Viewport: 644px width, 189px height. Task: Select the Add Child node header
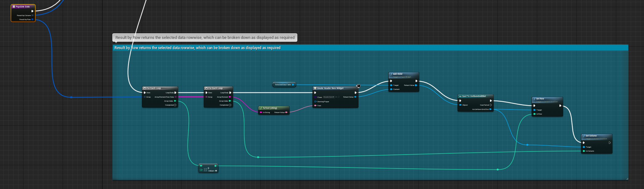point(404,75)
